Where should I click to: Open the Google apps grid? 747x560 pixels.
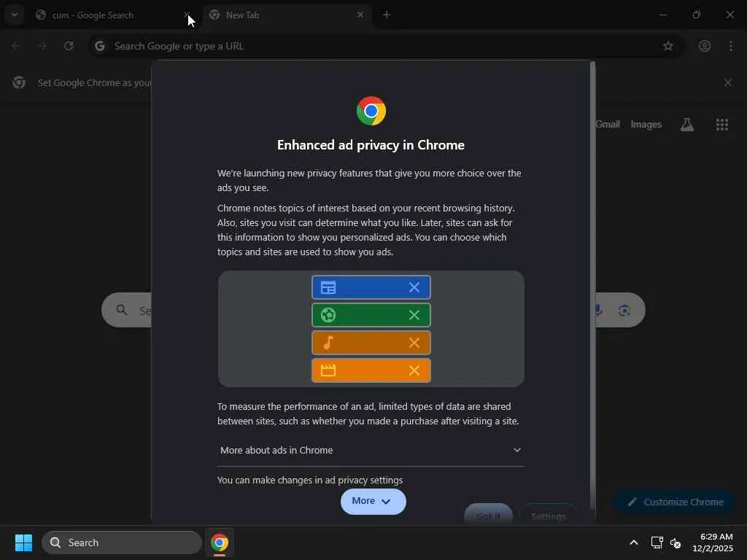coord(721,124)
